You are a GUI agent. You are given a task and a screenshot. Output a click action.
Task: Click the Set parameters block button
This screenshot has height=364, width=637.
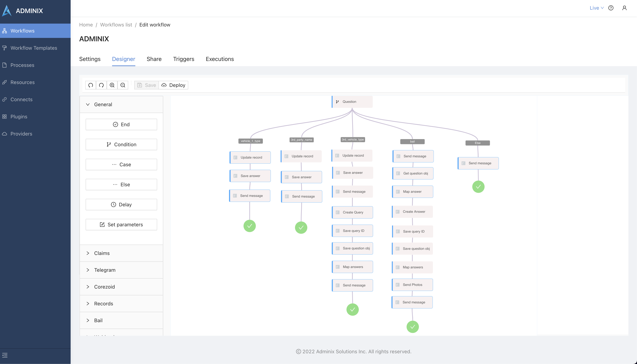[x=121, y=225]
